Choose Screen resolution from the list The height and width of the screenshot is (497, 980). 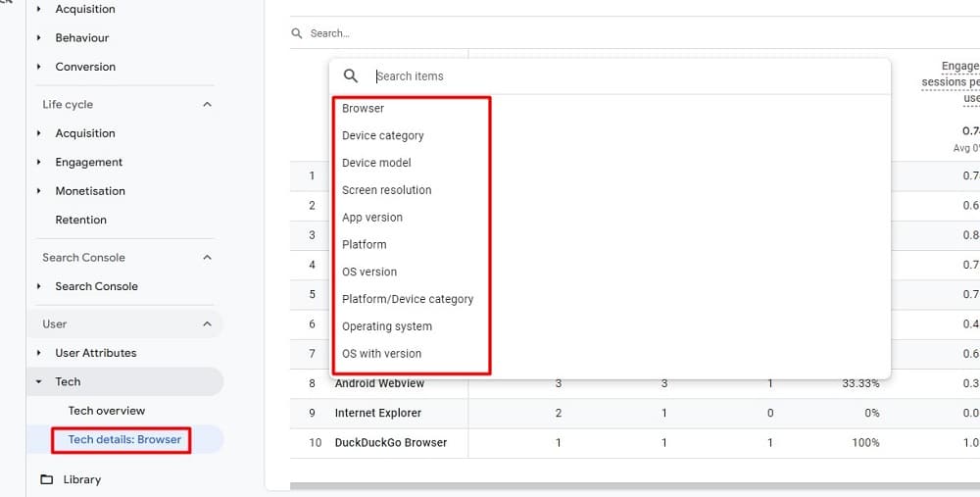click(386, 190)
